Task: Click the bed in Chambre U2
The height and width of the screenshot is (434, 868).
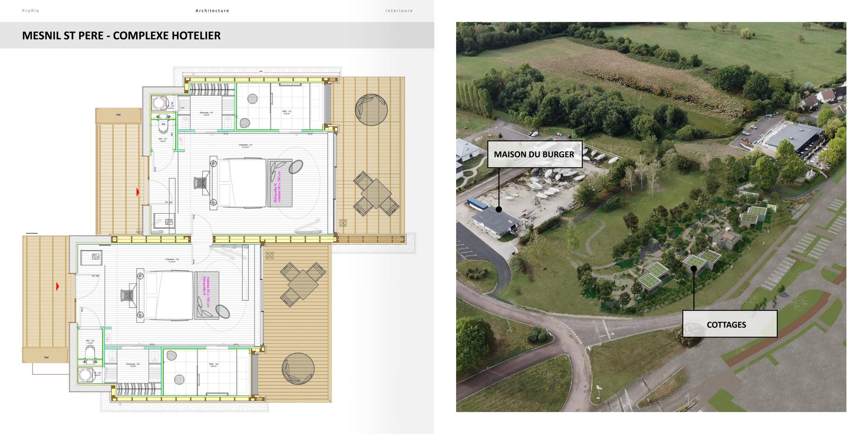Action: (169, 295)
